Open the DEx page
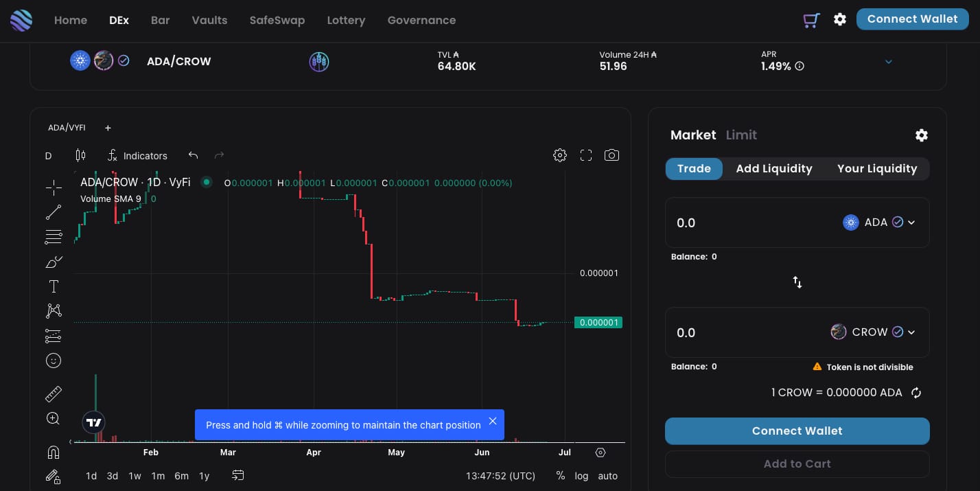 click(x=119, y=20)
